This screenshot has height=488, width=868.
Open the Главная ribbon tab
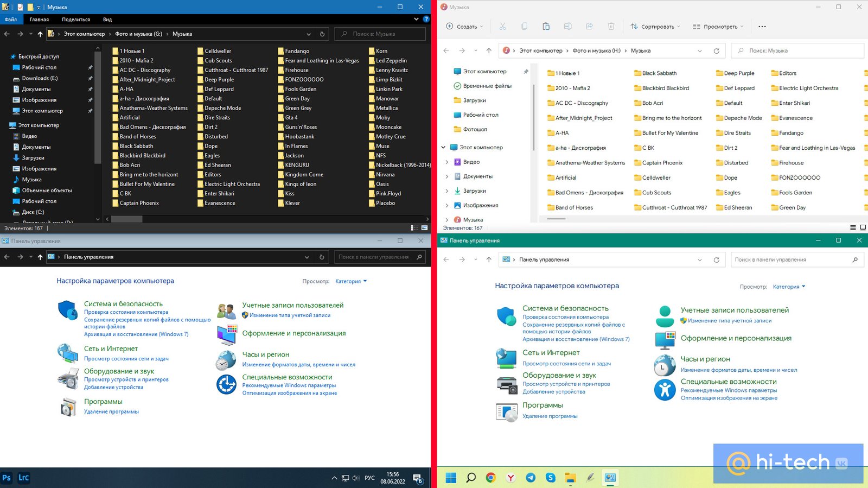pyautogui.click(x=39, y=19)
